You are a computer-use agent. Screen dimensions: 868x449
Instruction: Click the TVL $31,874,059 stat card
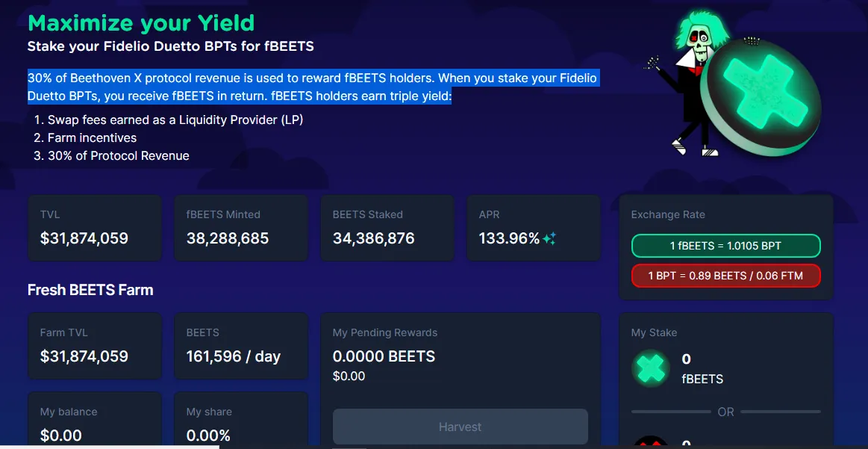click(x=95, y=228)
